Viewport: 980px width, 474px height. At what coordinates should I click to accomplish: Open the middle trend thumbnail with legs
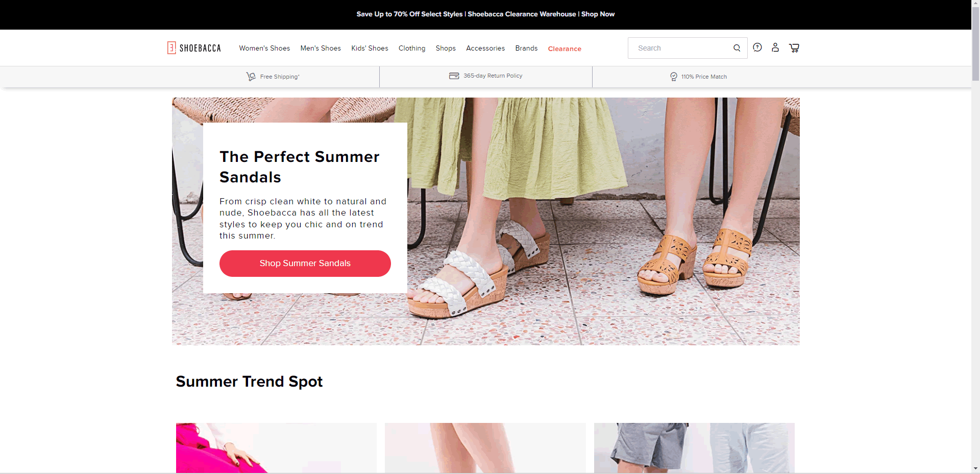click(485, 448)
